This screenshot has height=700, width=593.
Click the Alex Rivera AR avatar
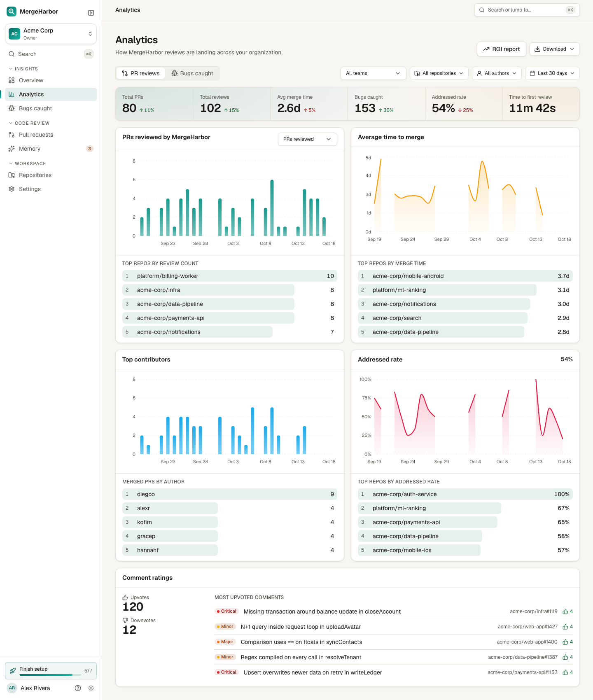click(x=12, y=688)
